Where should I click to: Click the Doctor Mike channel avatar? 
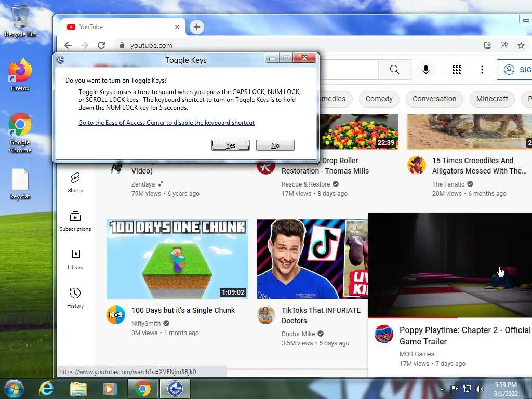(x=265, y=315)
